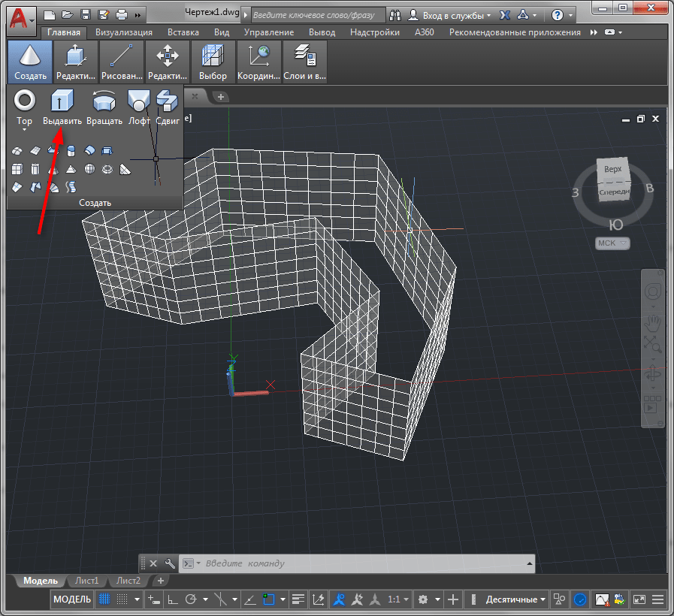674x616 pixels.
Task: Click the Верх face of ViewCube
Action: (613, 169)
